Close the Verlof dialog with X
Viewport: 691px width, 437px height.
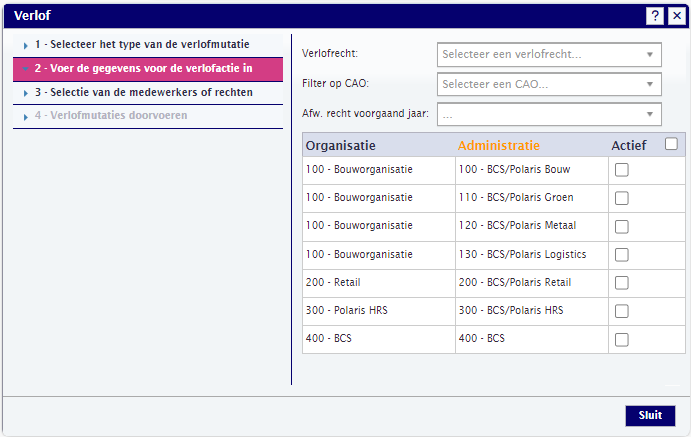click(x=677, y=16)
